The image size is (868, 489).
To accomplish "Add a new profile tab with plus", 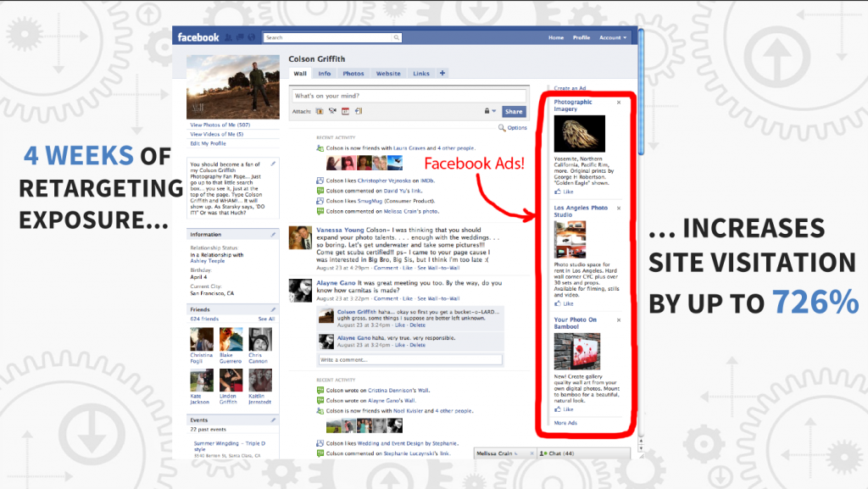I will coord(442,73).
